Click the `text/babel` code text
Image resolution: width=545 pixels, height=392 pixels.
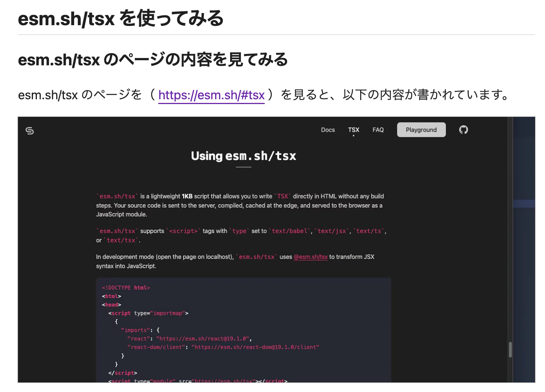coord(290,231)
